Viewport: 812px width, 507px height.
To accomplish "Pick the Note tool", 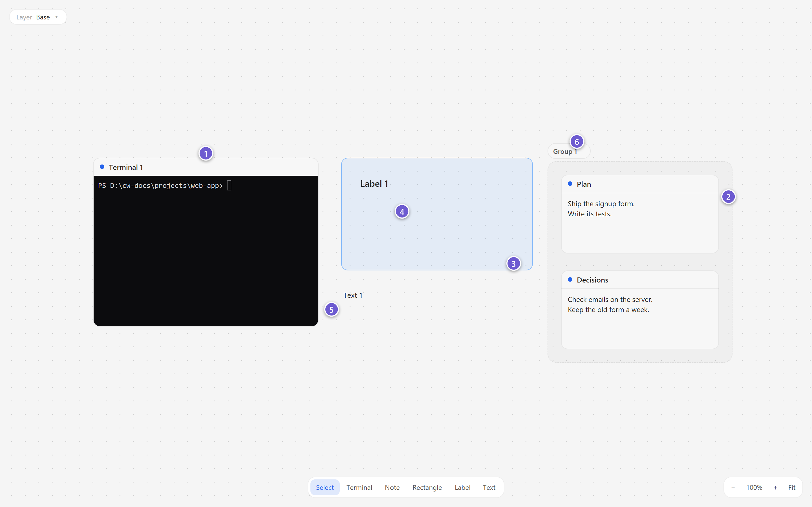I will pyautogui.click(x=392, y=488).
